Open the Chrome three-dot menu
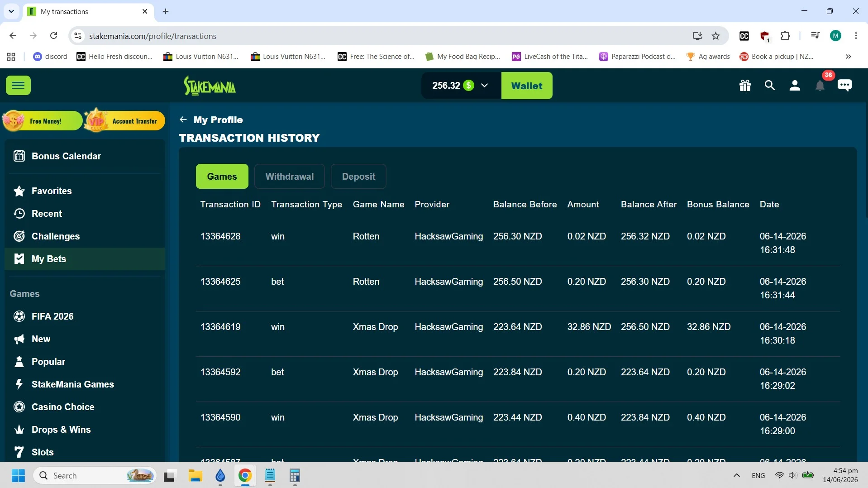868x488 pixels. point(856,36)
